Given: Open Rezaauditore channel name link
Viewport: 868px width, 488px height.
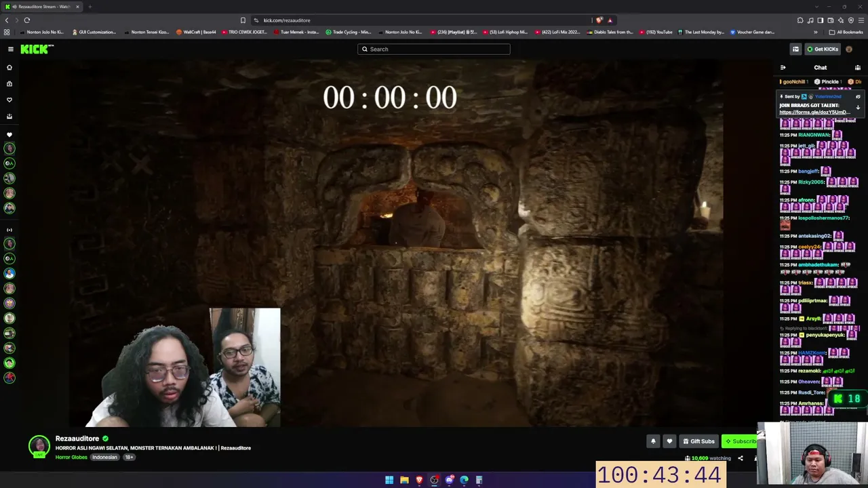Looking at the screenshot, I should point(77,439).
